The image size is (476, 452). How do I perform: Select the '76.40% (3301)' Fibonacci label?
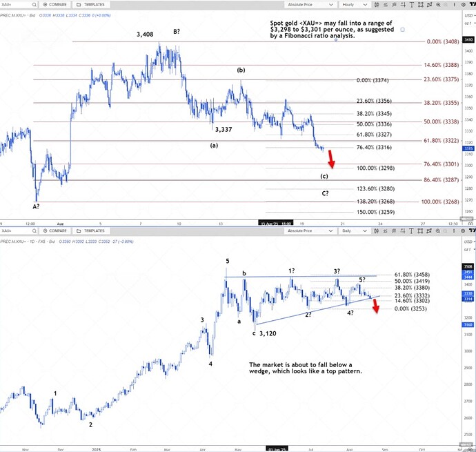coord(442,164)
